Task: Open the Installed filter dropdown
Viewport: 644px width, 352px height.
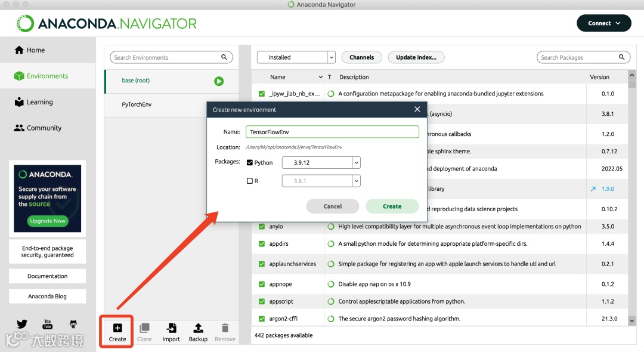Action: (296, 57)
